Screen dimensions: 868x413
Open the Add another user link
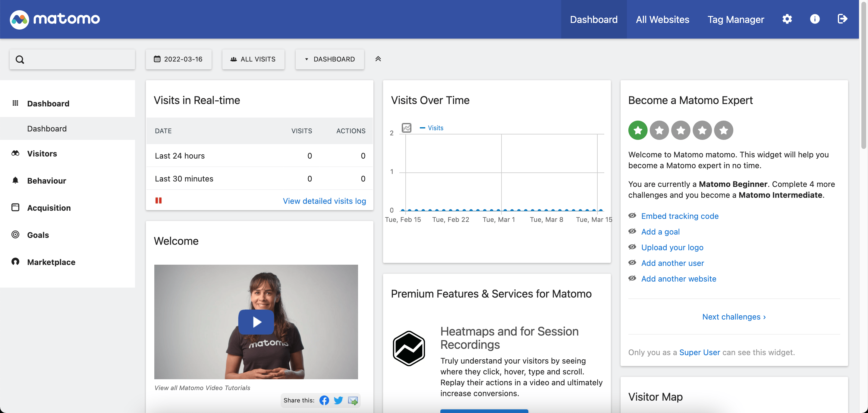pos(672,263)
